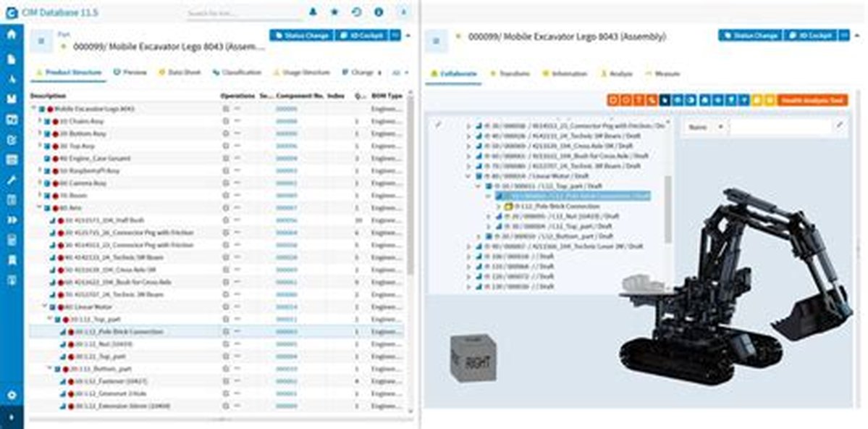Toggle checkbox for 60 Camera Assy
This screenshot has height=429, width=868.
[48, 183]
